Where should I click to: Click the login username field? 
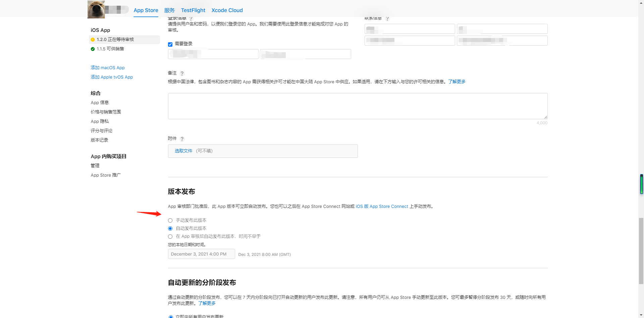pyautogui.click(x=213, y=54)
